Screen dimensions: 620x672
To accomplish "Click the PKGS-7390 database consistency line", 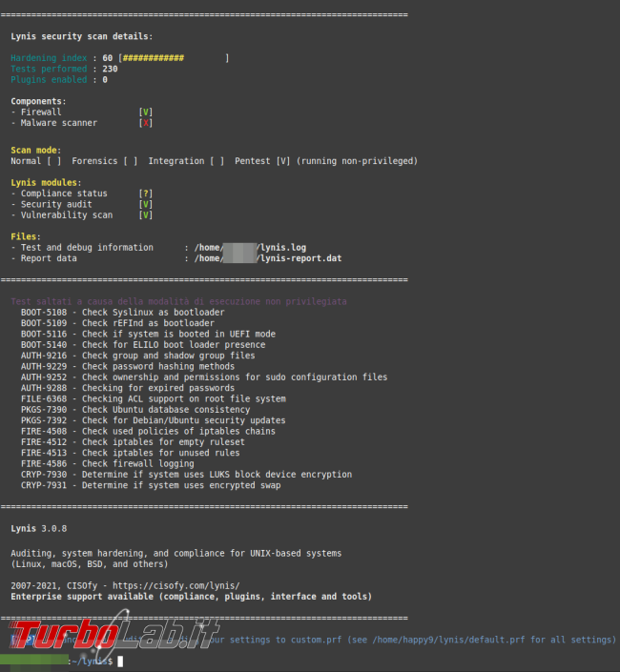I will pos(135,409).
